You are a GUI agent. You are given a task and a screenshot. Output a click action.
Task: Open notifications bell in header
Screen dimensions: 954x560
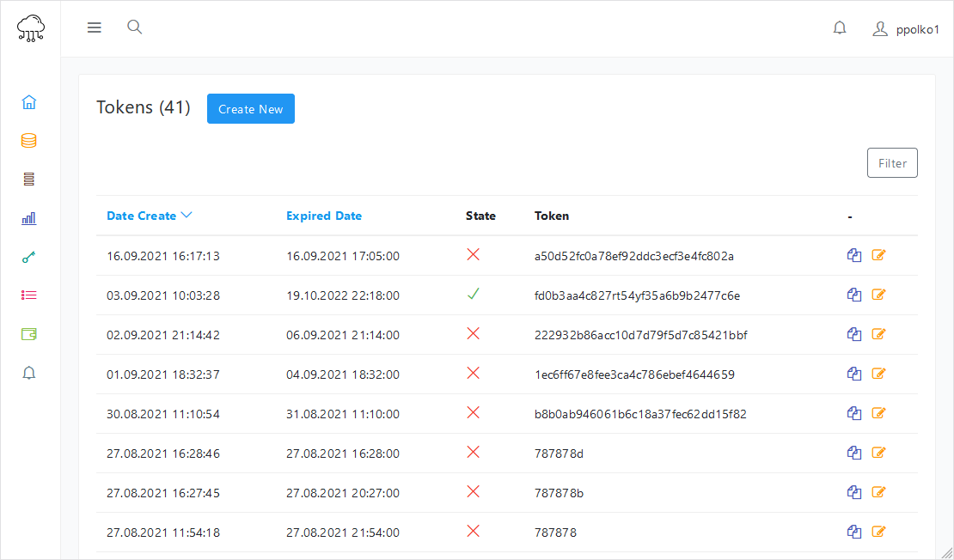click(840, 28)
